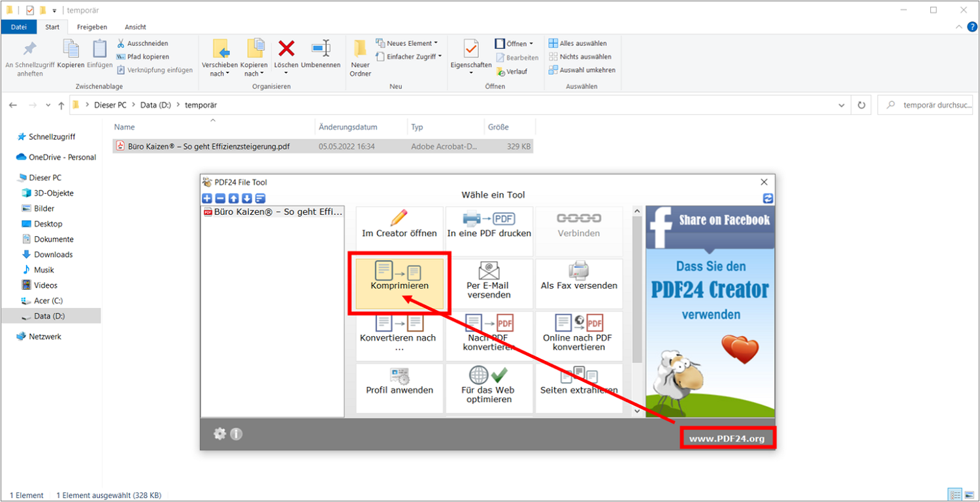Move file down in PDF24 list

pos(247,198)
